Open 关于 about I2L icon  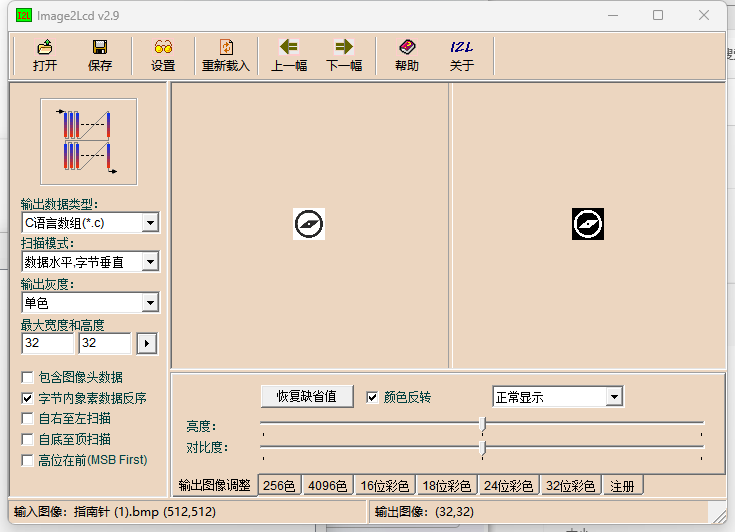point(462,55)
